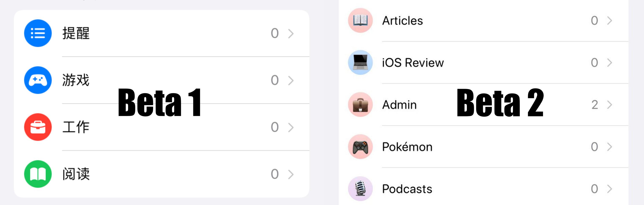The height and width of the screenshot is (205, 644).
Task: Select the green book icon for 阅读
Action: pyautogui.click(x=38, y=174)
